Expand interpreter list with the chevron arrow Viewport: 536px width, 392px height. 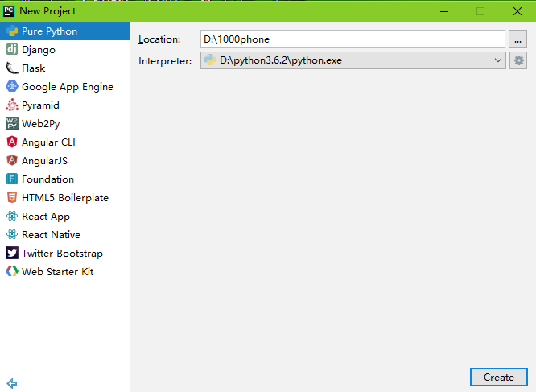(x=498, y=60)
